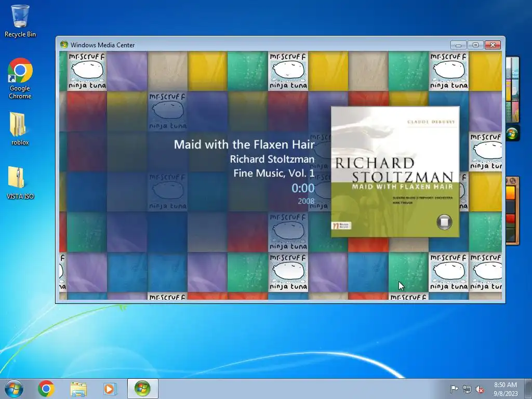This screenshot has width=532, height=399.
Task: Click the Windows Media Center title bar icon
Action: click(64, 45)
